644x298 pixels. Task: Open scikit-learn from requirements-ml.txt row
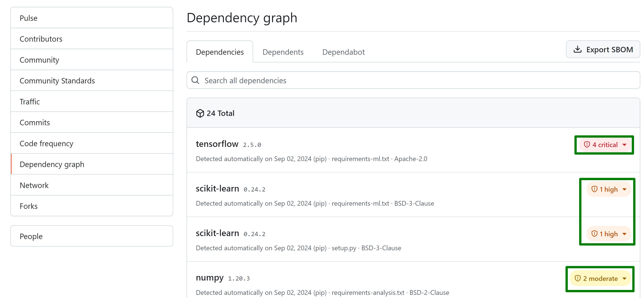coord(217,188)
